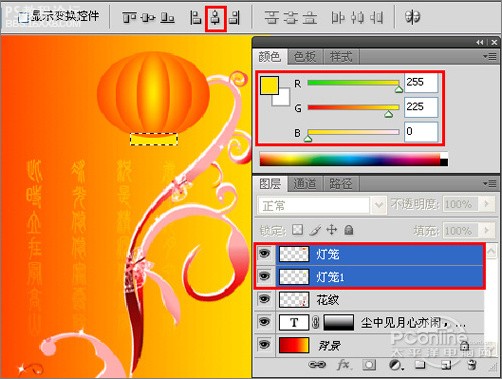Click the yellow foreground color swatch
This screenshot has width=502, height=379.
point(269,85)
